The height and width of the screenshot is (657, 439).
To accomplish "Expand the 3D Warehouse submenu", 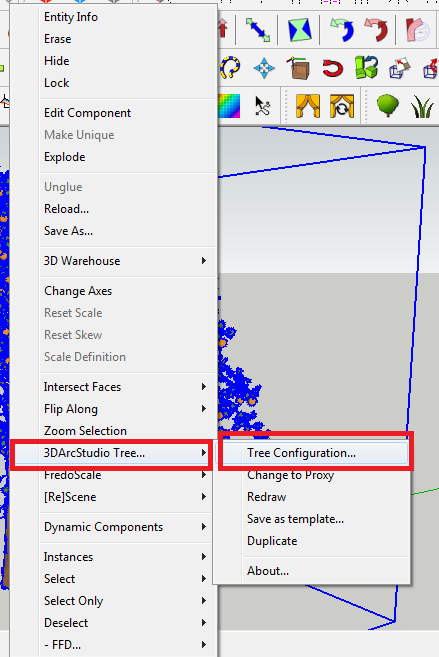I will 127,261.
